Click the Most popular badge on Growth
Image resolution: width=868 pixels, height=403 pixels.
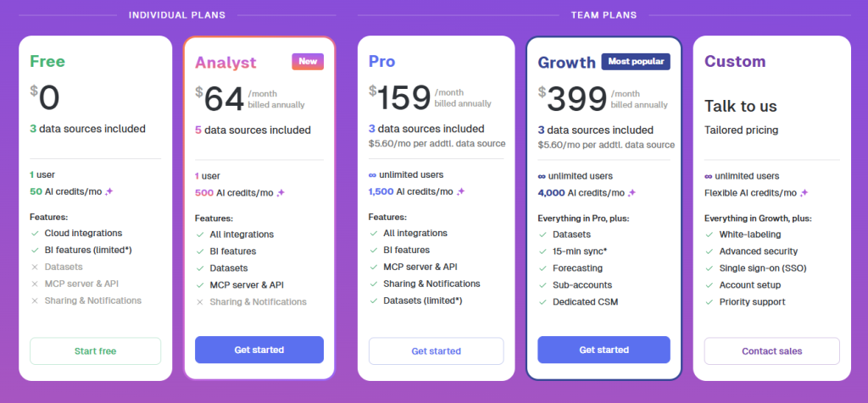pos(636,61)
